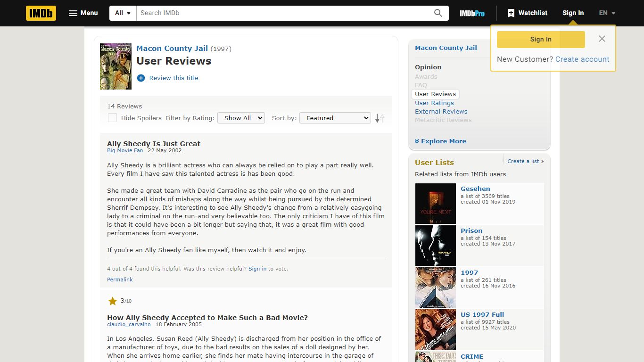
Task: Open Permalink of the first review
Action: pos(120,280)
